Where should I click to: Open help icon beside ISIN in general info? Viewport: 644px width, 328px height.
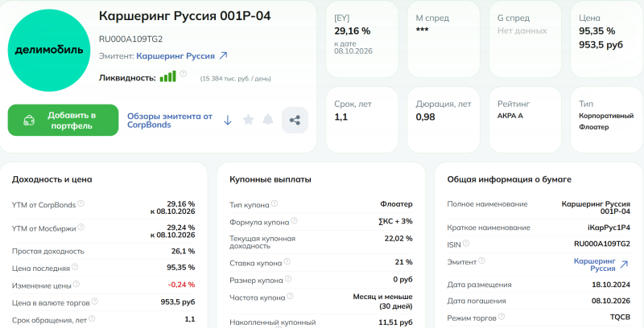[x=466, y=243]
